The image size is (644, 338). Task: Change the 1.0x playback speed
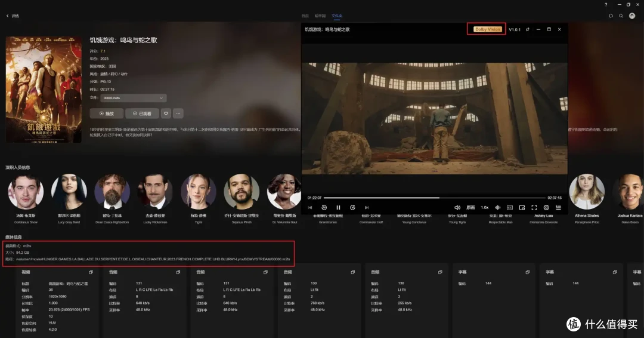pos(485,208)
